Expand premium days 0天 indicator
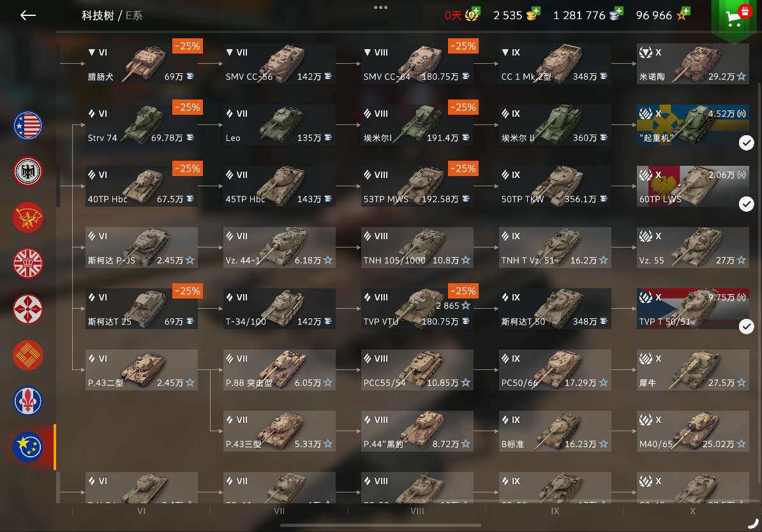762x532 pixels. tap(461, 15)
